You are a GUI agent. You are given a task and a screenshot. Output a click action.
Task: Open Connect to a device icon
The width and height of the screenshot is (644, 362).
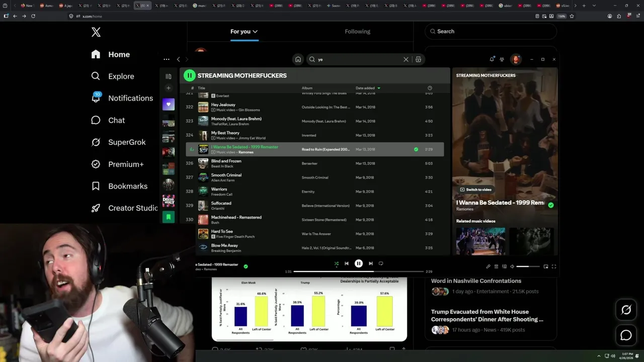(x=504, y=266)
